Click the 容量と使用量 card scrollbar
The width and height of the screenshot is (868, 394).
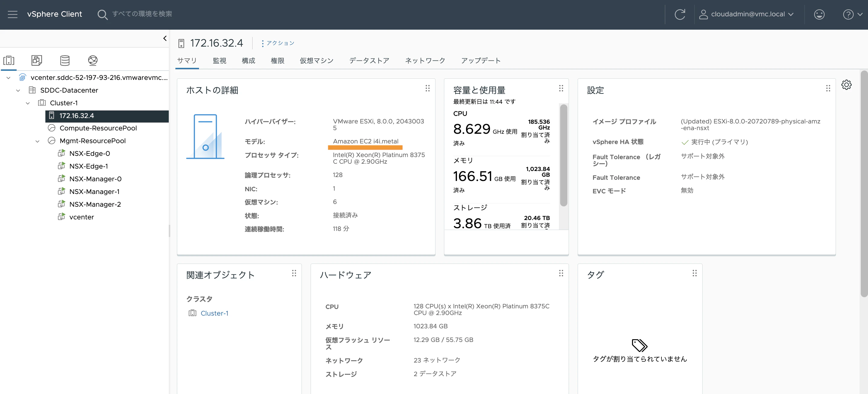pyautogui.click(x=563, y=155)
